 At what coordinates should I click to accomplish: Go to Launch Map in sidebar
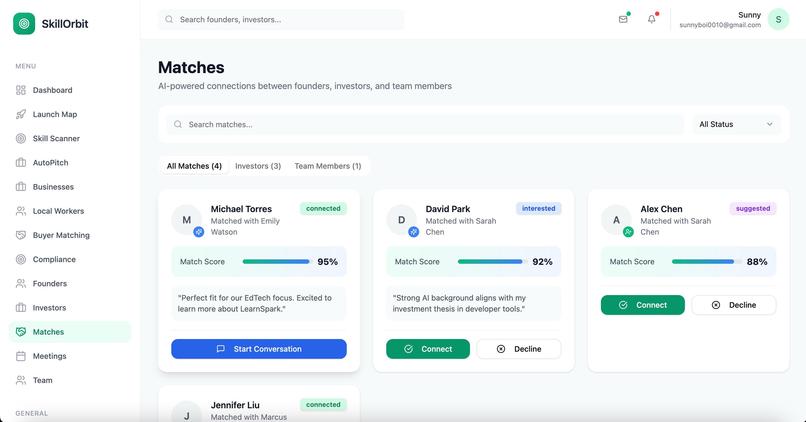70,114
